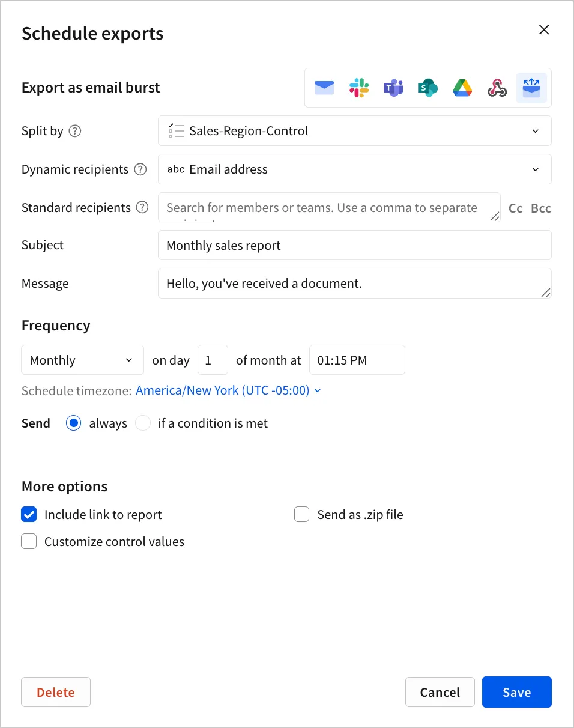Viewport: 574px width, 728px height.
Task: Add Bcc recipients
Action: click(541, 208)
